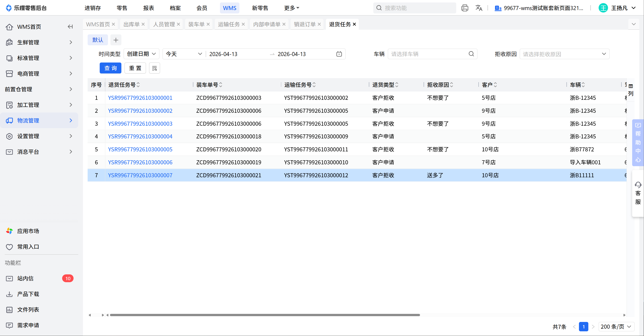Click the language translate icon

479,8
